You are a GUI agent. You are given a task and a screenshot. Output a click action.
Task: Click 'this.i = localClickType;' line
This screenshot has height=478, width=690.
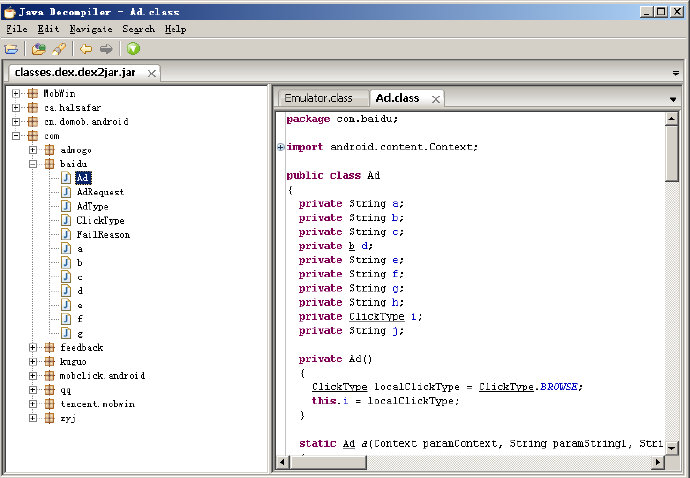pos(385,401)
